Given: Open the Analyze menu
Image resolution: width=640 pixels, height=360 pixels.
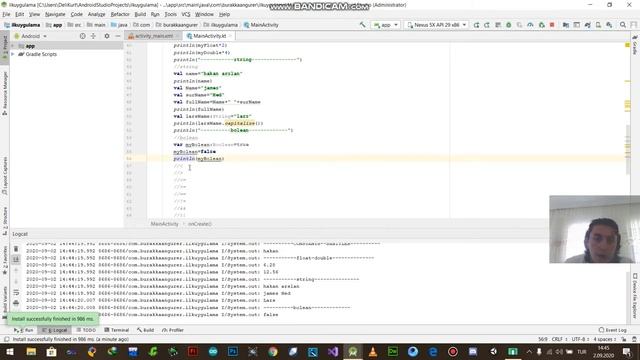Looking at the screenshot, I should (x=96, y=14).
